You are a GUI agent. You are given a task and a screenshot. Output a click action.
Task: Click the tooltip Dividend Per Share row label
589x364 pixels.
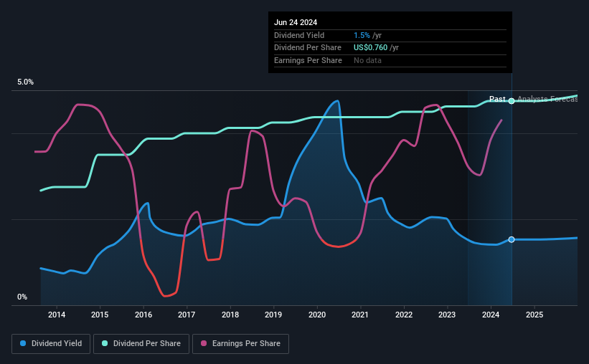tap(308, 48)
